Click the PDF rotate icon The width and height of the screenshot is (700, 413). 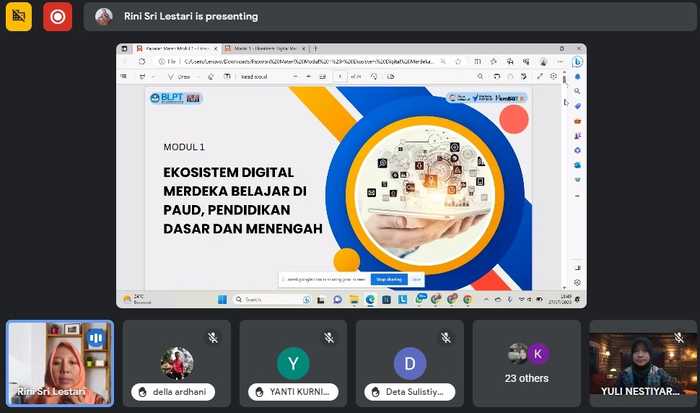[x=374, y=77]
